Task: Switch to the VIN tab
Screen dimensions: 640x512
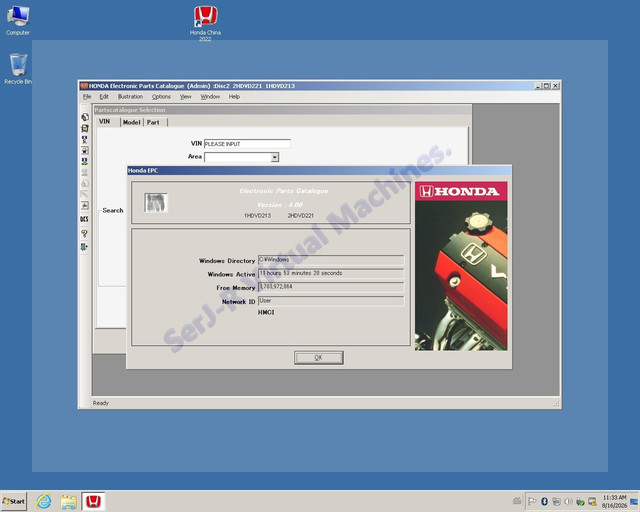Action: [x=107, y=122]
